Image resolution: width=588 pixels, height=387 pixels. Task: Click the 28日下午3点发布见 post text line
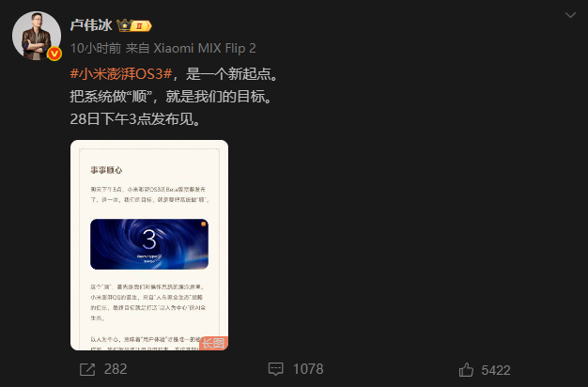(x=135, y=119)
